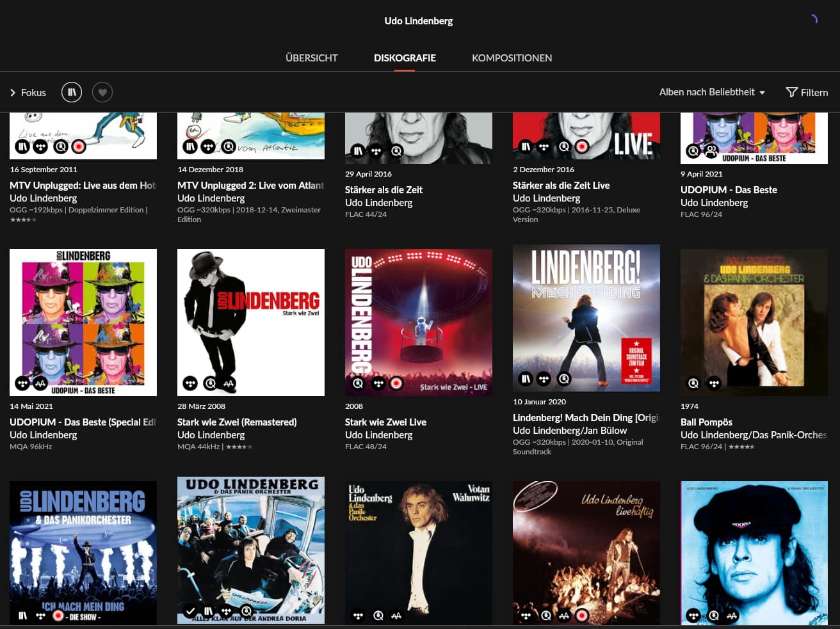Open album title Stärker als die Zeit Live
The image size is (840, 629).
pyautogui.click(x=561, y=185)
